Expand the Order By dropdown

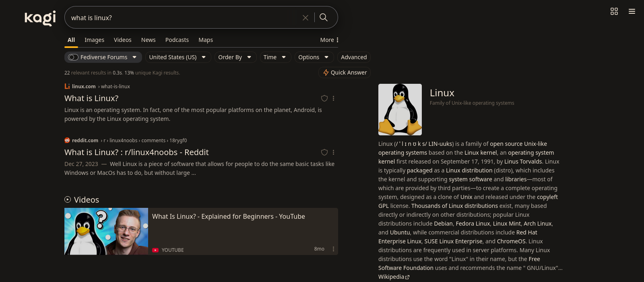(x=235, y=57)
